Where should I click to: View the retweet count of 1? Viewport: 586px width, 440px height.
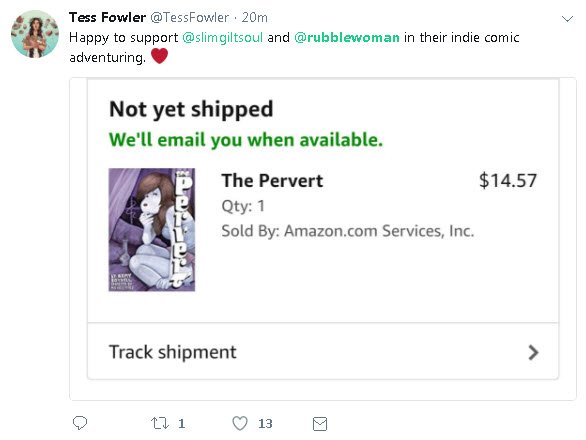point(182,424)
